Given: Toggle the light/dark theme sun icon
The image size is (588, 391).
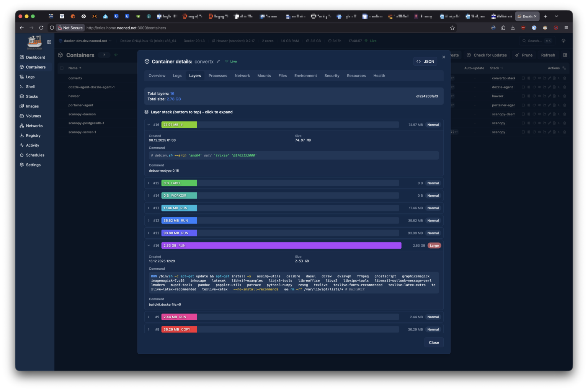Looking at the screenshot, I should (563, 41).
